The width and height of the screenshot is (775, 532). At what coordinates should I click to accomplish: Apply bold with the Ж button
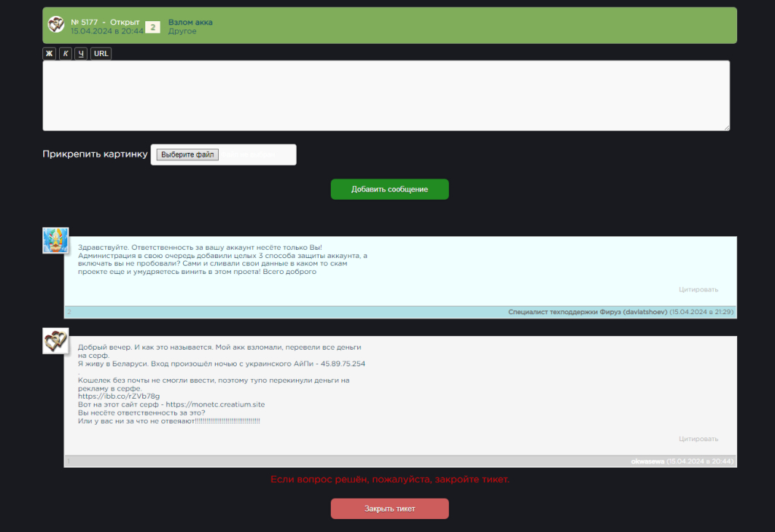point(49,54)
